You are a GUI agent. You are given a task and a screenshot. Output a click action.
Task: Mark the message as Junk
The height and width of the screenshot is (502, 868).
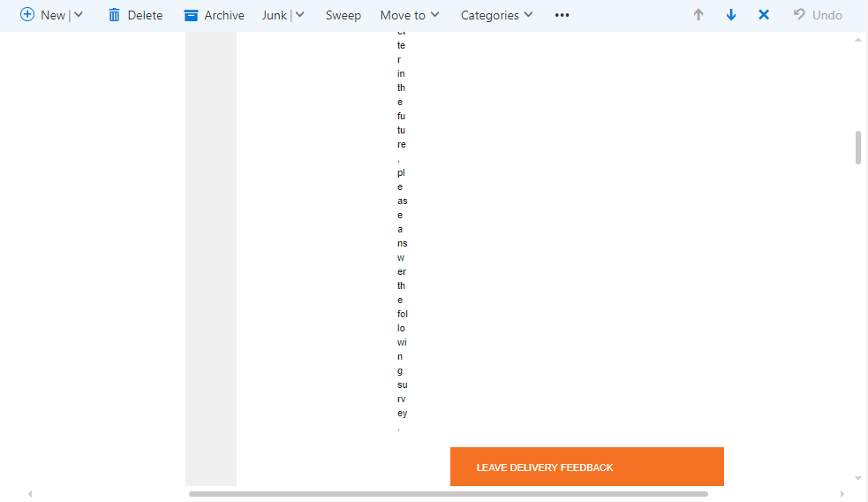click(x=274, y=15)
